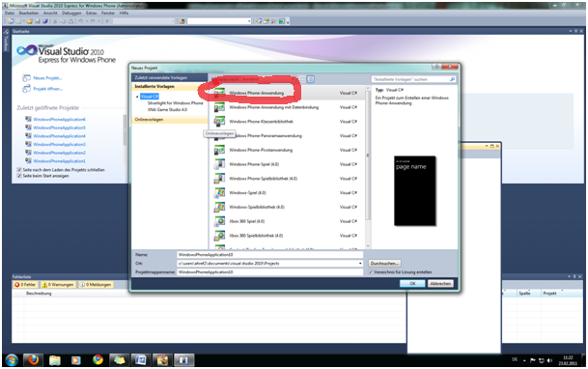The image size is (588, 369).
Task: Click the Undo arrow icon in toolbar
Action: coord(80,21)
